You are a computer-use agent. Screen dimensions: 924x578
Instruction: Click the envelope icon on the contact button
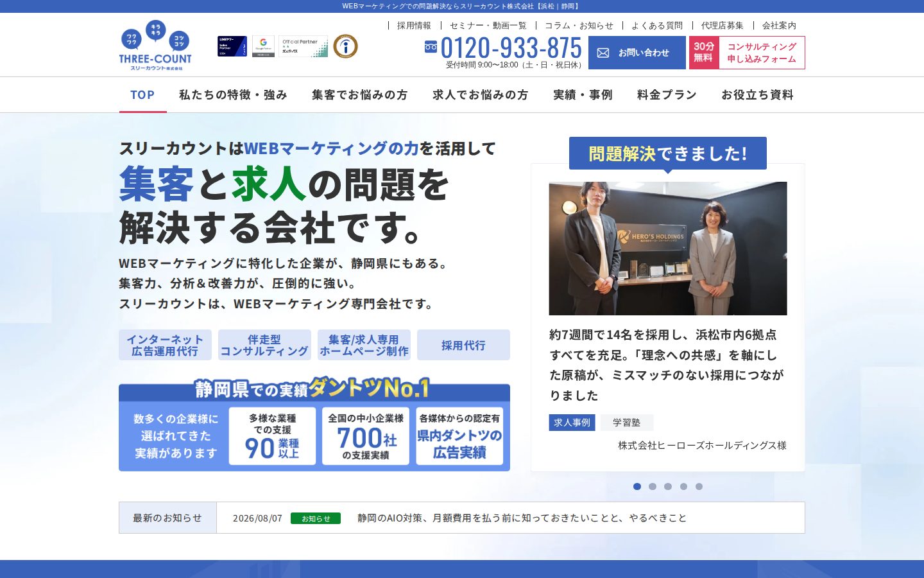[x=603, y=53]
